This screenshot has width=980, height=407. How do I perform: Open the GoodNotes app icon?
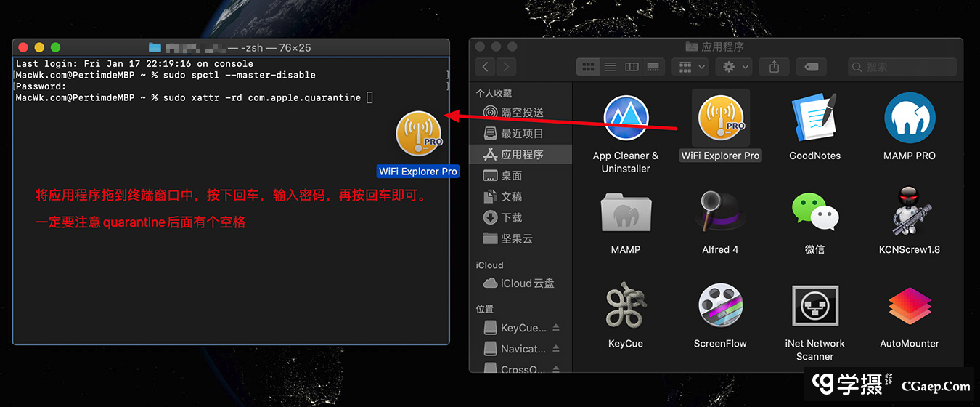pyautogui.click(x=814, y=118)
